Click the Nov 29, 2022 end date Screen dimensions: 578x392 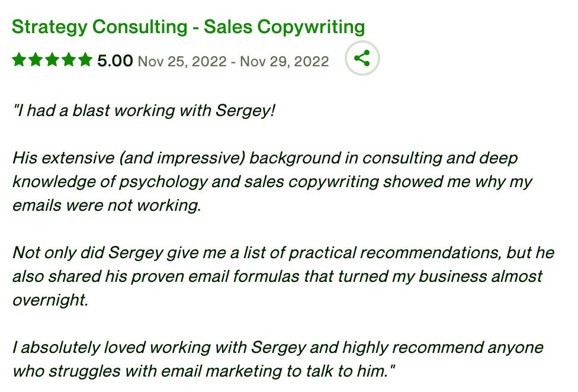[284, 62]
